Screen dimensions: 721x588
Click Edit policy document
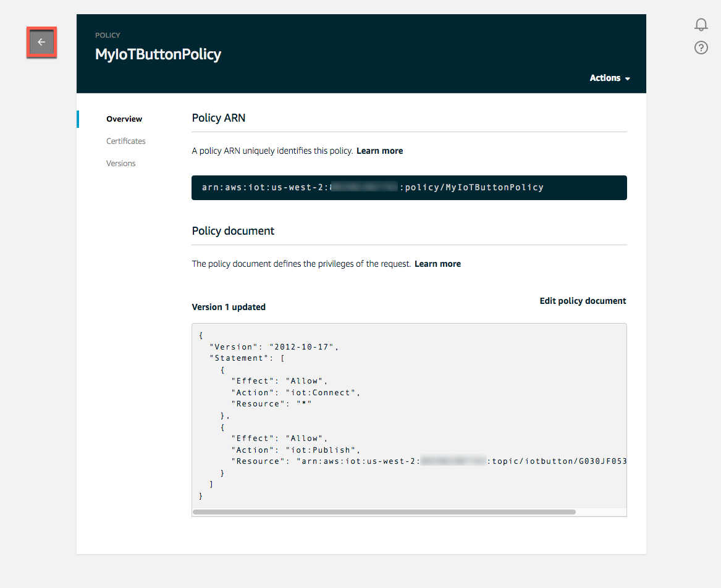coord(583,301)
